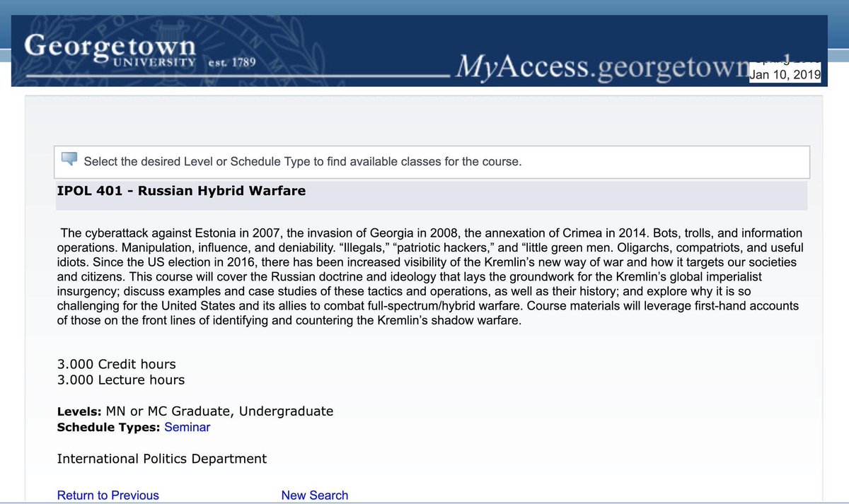
Task: Click the 'est. 1789' text in the banner
Action: pyautogui.click(x=232, y=62)
